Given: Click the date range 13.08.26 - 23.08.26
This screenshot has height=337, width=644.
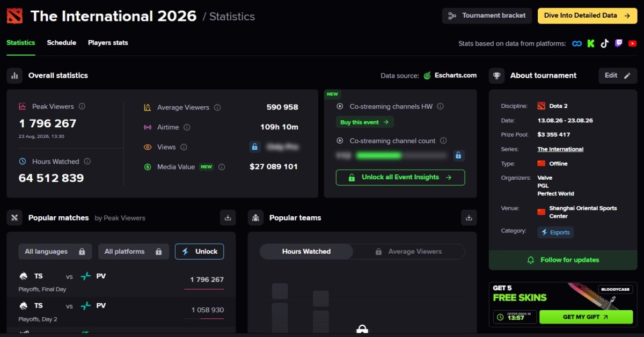Looking at the screenshot, I should pos(564,120).
